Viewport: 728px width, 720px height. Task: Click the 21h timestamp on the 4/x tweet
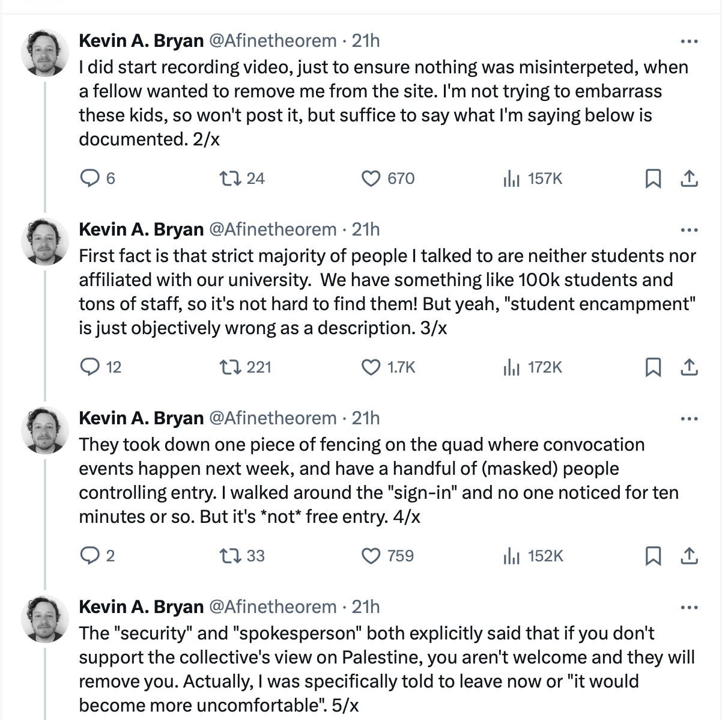pyautogui.click(x=366, y=418)
